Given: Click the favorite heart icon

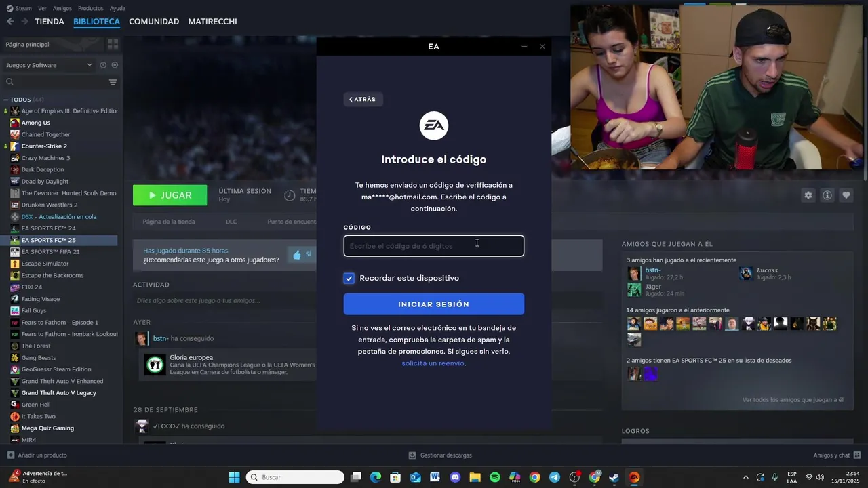Looking at the screenshot, I should coord(846,195).
